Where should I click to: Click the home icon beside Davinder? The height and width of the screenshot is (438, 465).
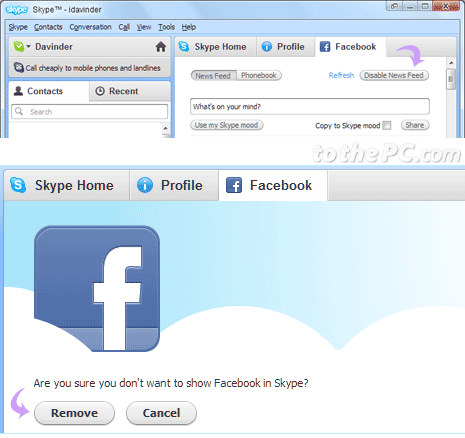point(161,47)
